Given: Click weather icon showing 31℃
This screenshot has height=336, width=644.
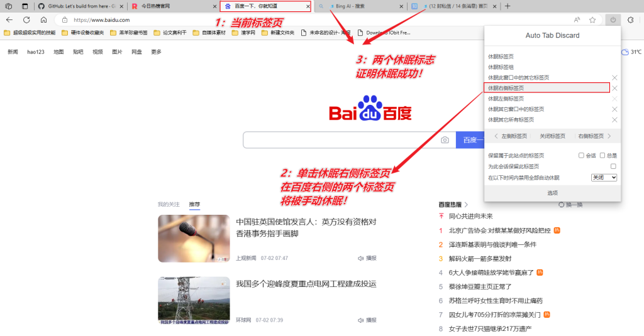Looking at the screenshot, I should pos(625,52).
